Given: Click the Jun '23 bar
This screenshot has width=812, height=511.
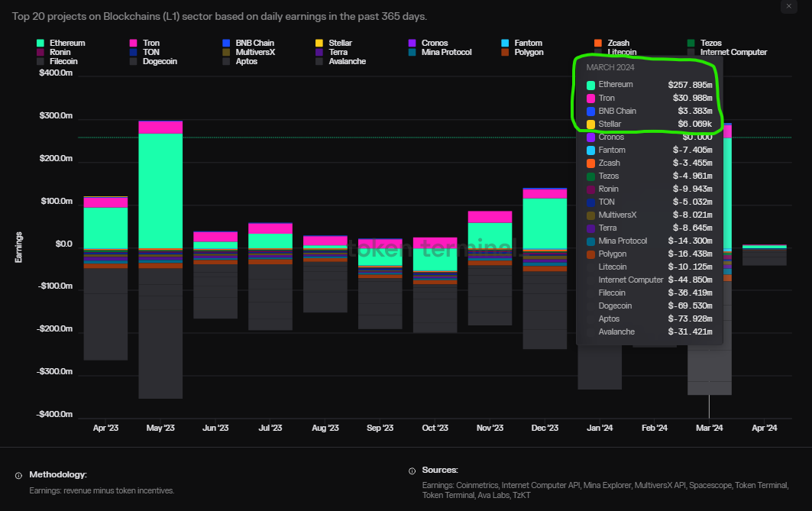Looking at the screenshot, I should pyautogui.click(x=215, y=275).
